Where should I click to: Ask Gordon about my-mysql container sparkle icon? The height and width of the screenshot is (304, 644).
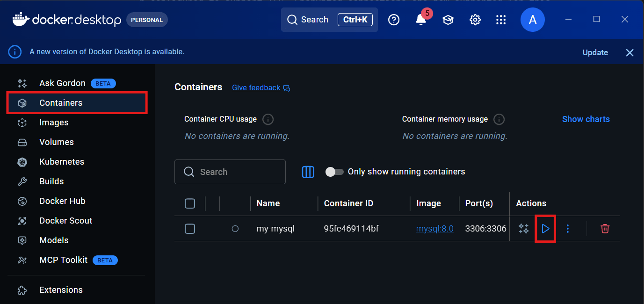[523, 229]
